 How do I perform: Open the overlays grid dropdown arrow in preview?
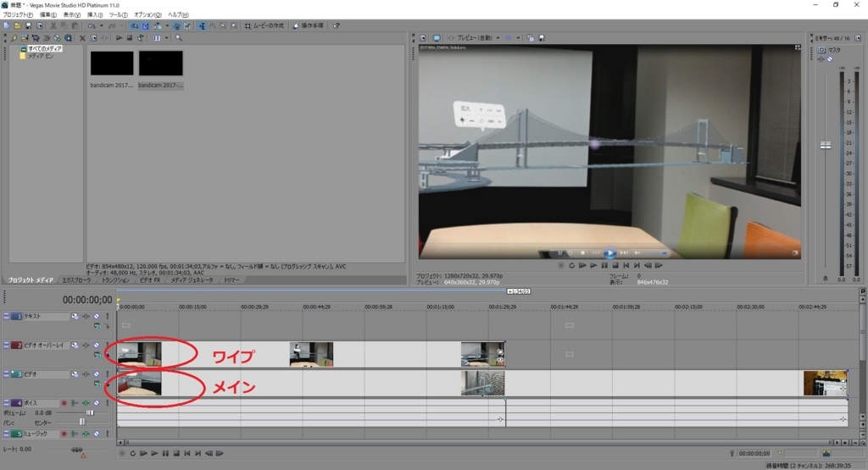518,37
